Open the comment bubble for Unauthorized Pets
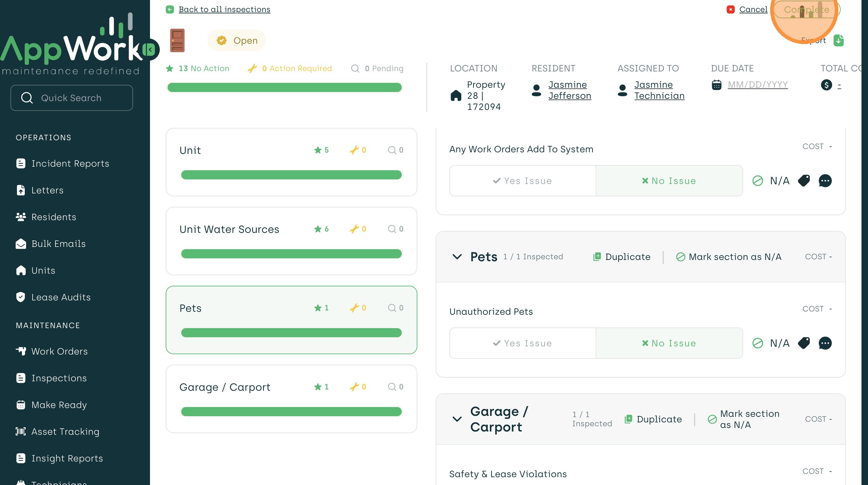The width and height of the screenshot is (868, 485). click(x=825, y=343)
